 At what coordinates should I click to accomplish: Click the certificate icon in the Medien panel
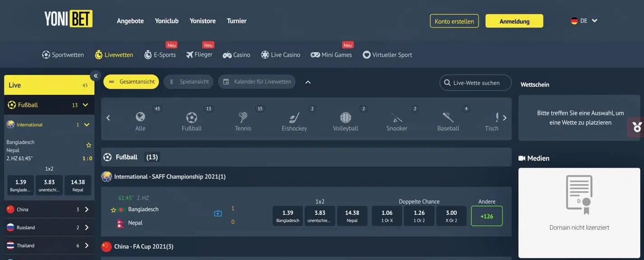[x=579, y=195]
